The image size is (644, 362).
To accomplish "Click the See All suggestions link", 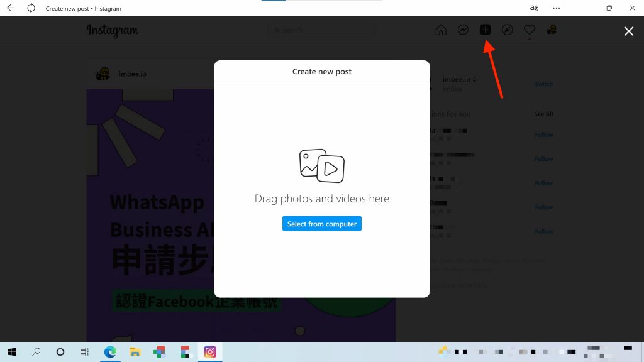I will tap(543, 114).
